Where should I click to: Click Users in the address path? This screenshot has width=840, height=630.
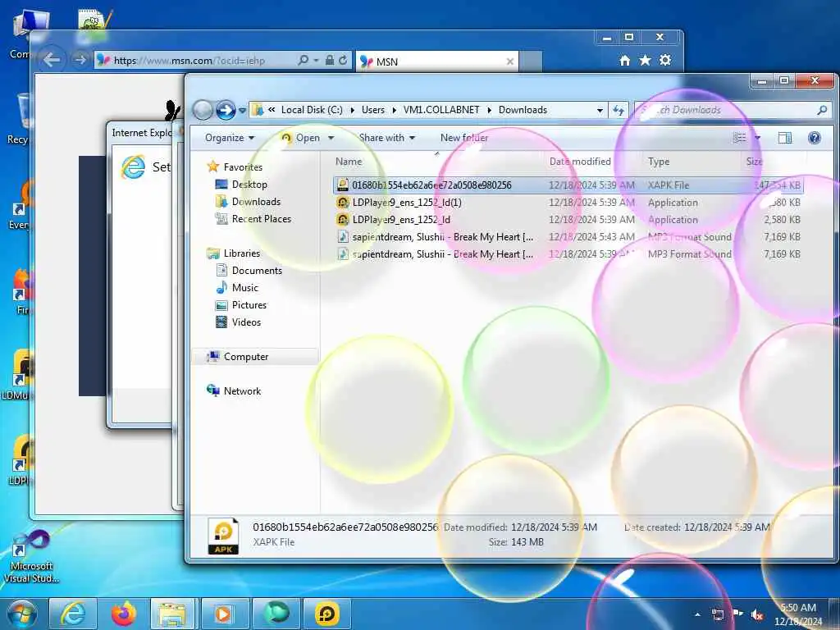[373, 110]
